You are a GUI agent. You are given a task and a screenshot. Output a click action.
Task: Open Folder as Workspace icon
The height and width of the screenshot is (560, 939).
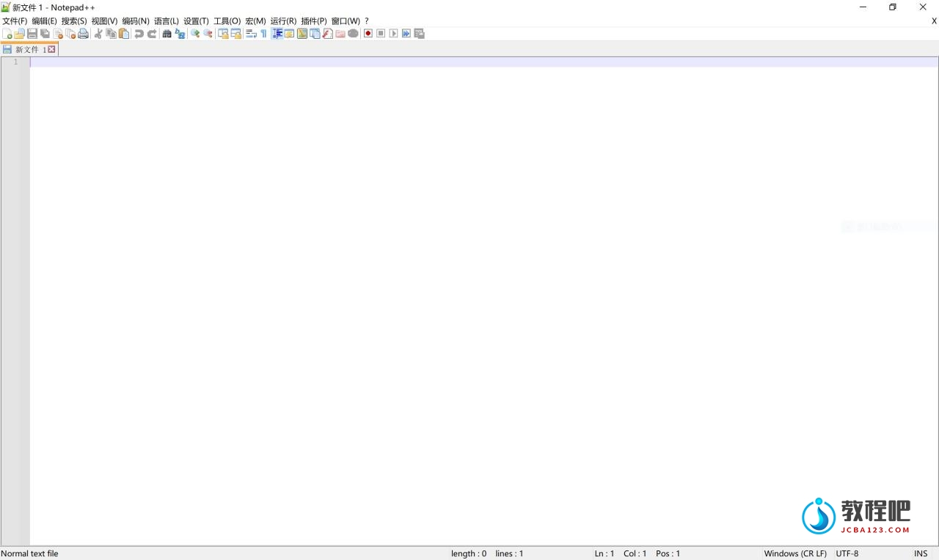(340, 34)
